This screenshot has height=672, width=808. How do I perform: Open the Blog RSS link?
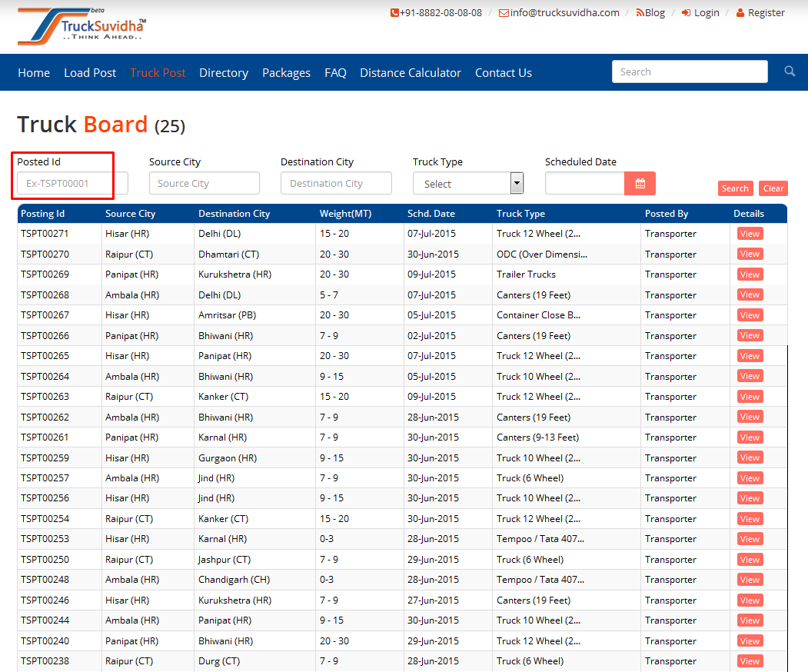click(x=650, y=12)
